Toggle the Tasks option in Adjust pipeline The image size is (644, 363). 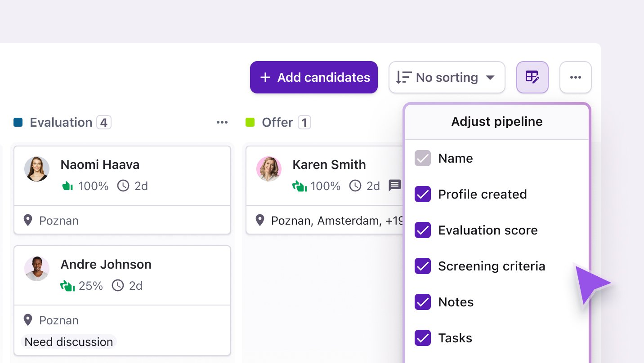click(x=422, y=338)
